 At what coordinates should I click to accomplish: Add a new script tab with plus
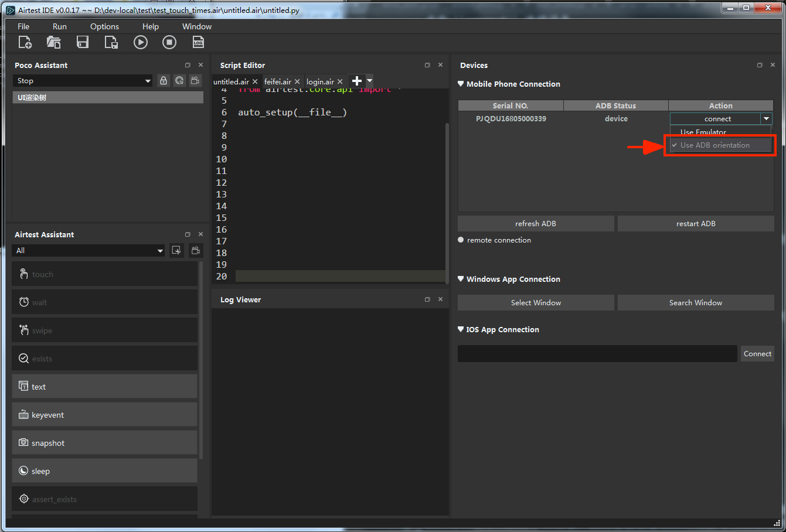pyautogui.click(x=356, y=81)
